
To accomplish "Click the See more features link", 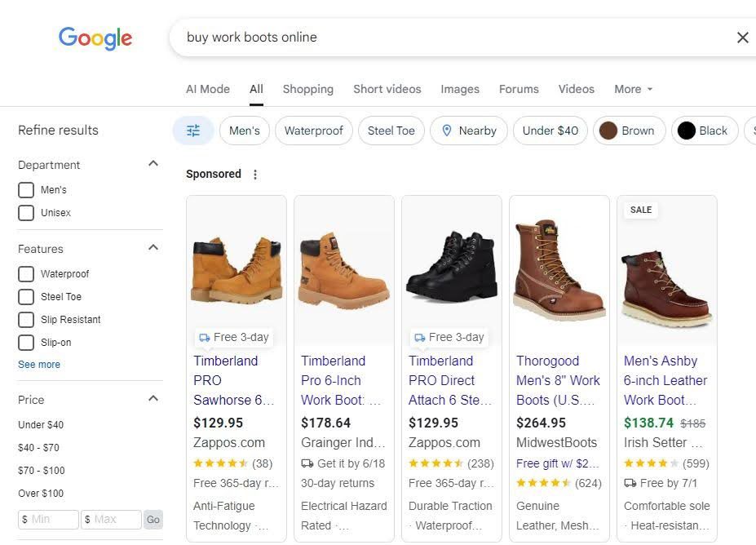I will [38, 364].
